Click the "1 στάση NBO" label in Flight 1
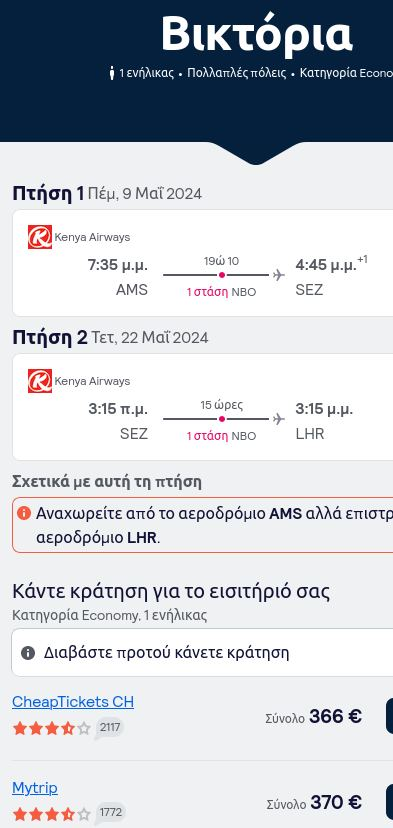This screenshot has width=393, height=828. coord(221,292)
